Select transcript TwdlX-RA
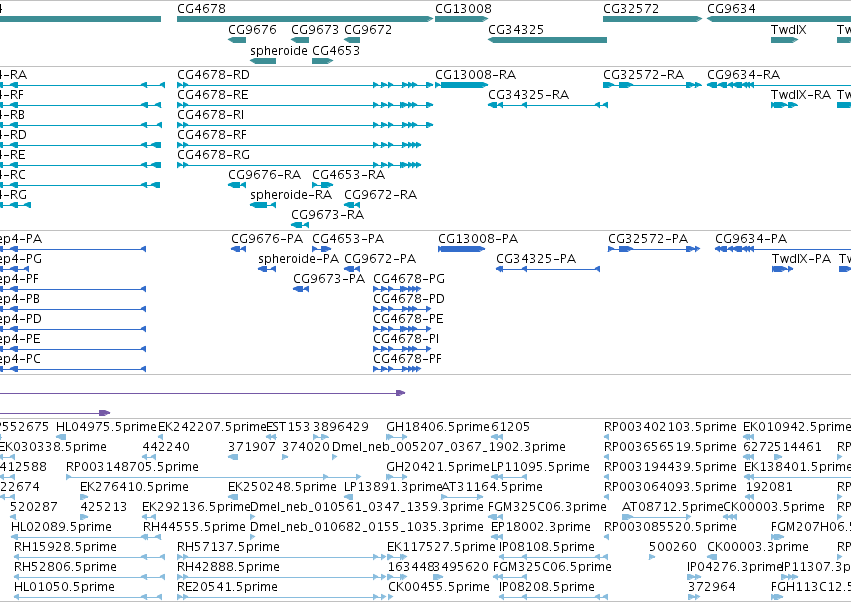 pyautogui.click(x=784, y=105)
